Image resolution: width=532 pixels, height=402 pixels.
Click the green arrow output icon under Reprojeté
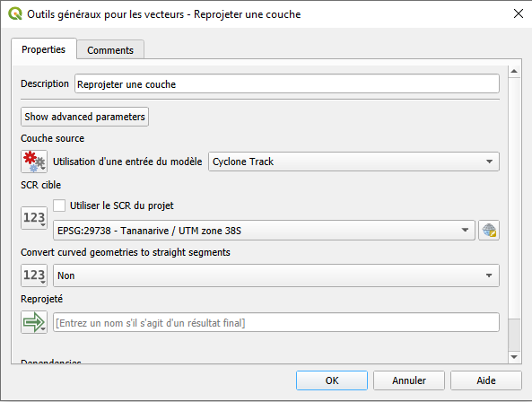coord(34,322)
